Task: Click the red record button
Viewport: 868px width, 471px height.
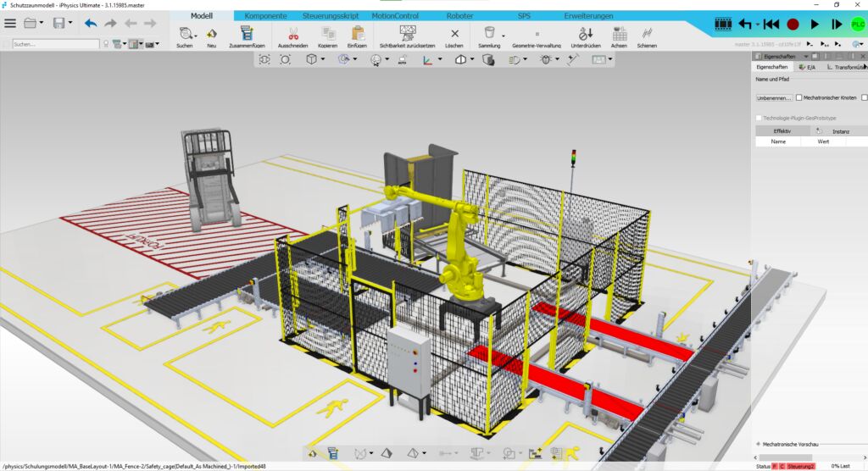Action: click(x=793, y=24)
